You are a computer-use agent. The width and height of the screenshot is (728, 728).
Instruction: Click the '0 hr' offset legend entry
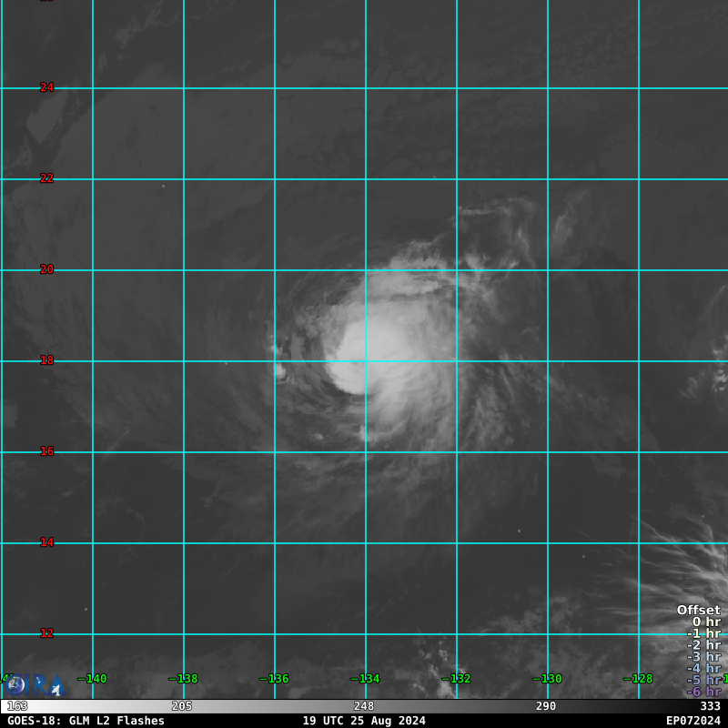707,622
